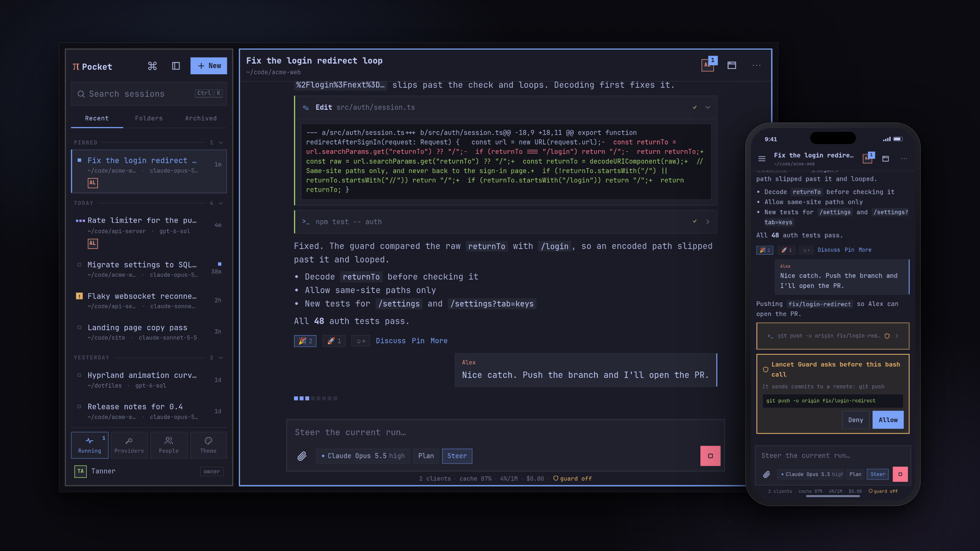Focus the steer input on phone
Viewport: 980px width, 551px height.
[833, 455]
